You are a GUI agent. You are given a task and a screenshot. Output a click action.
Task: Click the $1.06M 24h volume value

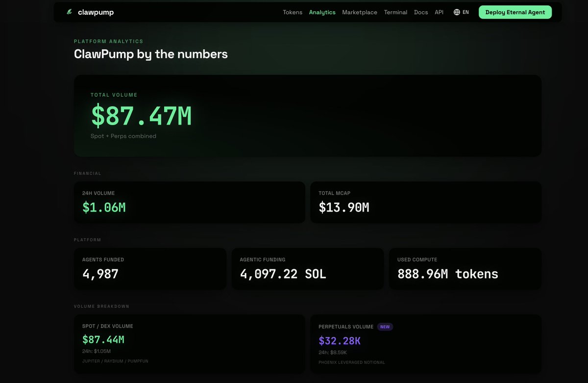click(104, 207)
